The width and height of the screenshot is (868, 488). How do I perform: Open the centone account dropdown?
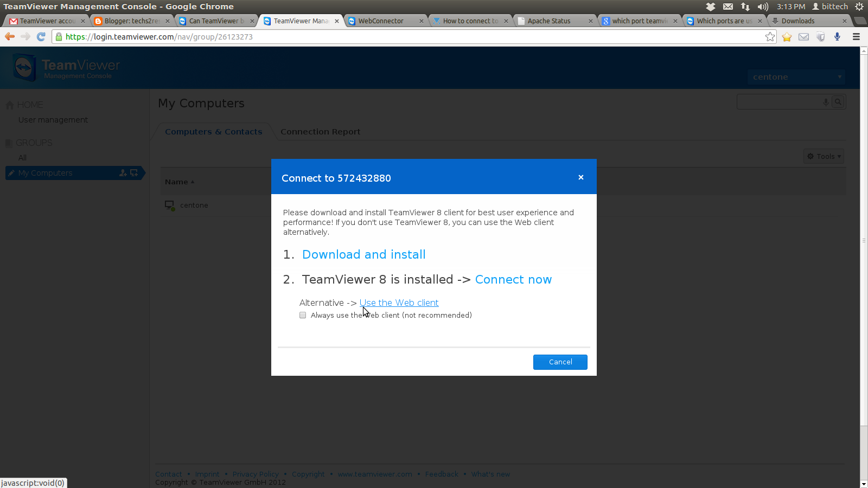click(x=796, y=77)
